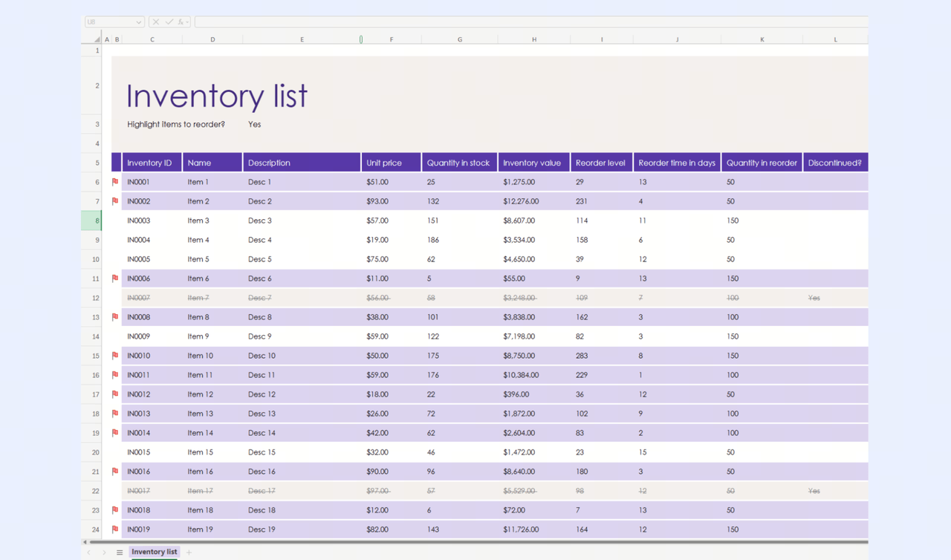Select the Yes value for highlight reorder

(255, 125)
